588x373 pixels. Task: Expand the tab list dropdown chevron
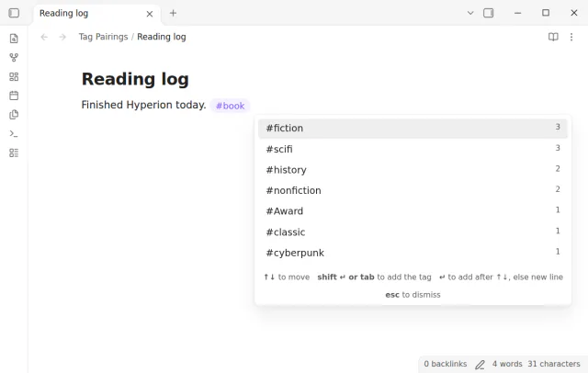(470, 13)
